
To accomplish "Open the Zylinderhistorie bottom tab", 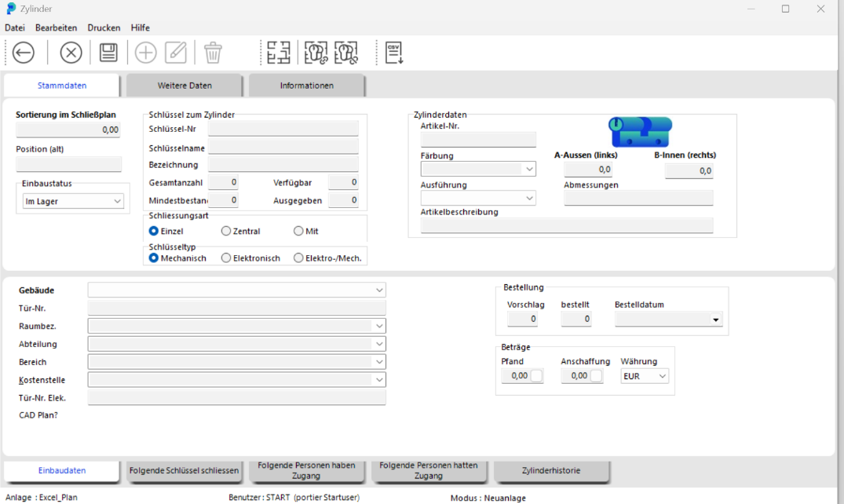I will tap(551, 470).
